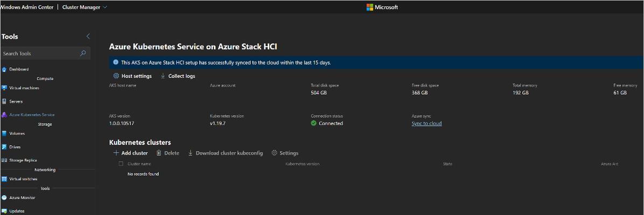
Task: Focus the Search Tools field
Action: click(x=45, y=53)
